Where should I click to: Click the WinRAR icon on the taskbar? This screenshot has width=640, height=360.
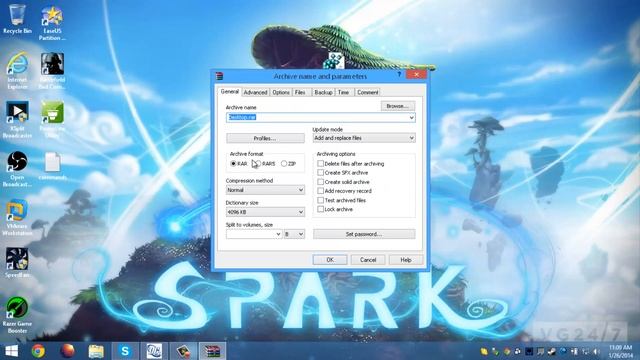click(213, 351)
